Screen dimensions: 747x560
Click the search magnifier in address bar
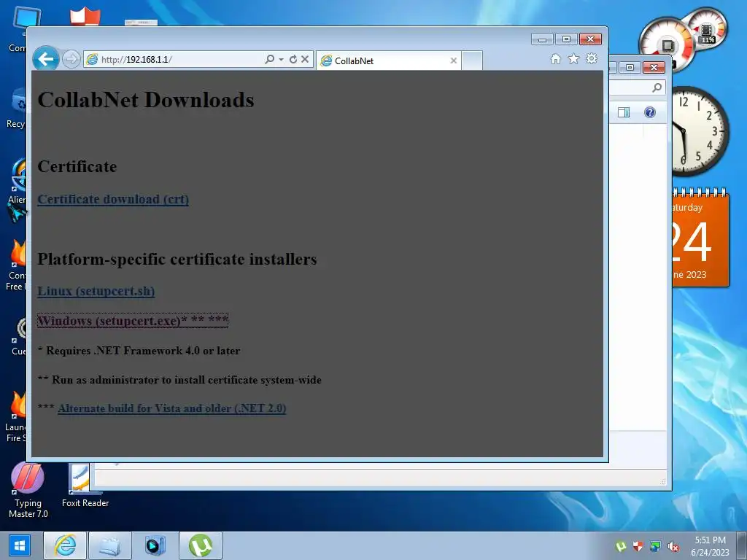pyautogui.click(x=269, y=59)
